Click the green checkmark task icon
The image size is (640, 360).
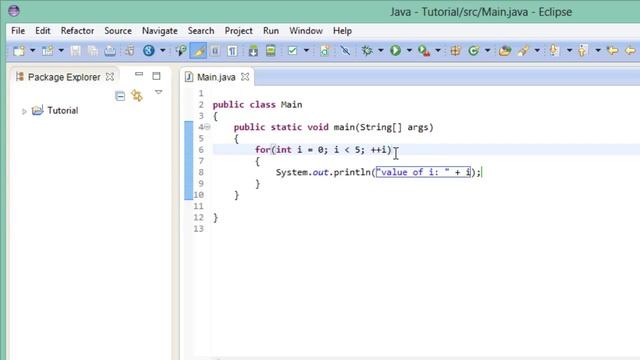(292, 51)
